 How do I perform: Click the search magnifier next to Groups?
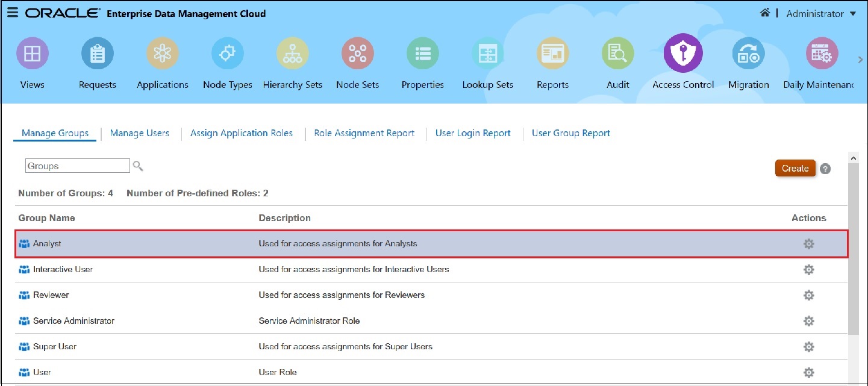tap(138, 166)
